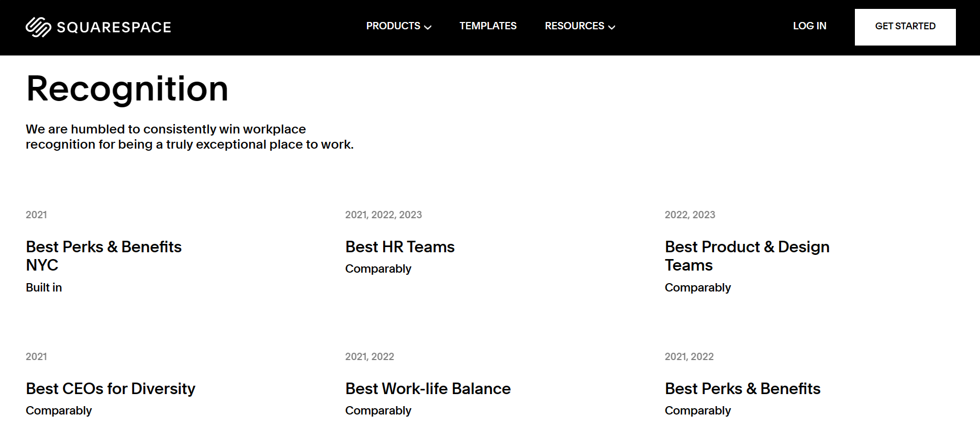Image resolution: width=980 pixels, height=437 pixels.
Task: Click the "2021, 2022, 2023" year label
Action: coord(383,215)
